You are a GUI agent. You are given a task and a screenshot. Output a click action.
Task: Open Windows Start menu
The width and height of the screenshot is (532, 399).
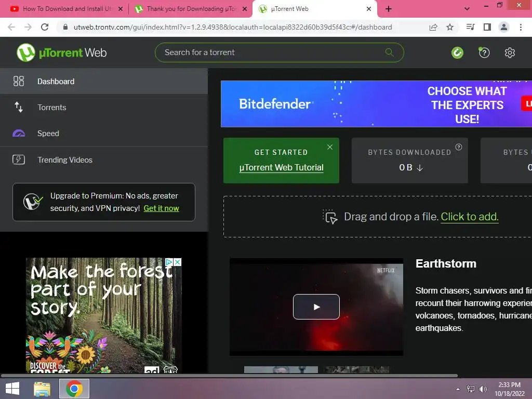point(12,389)
